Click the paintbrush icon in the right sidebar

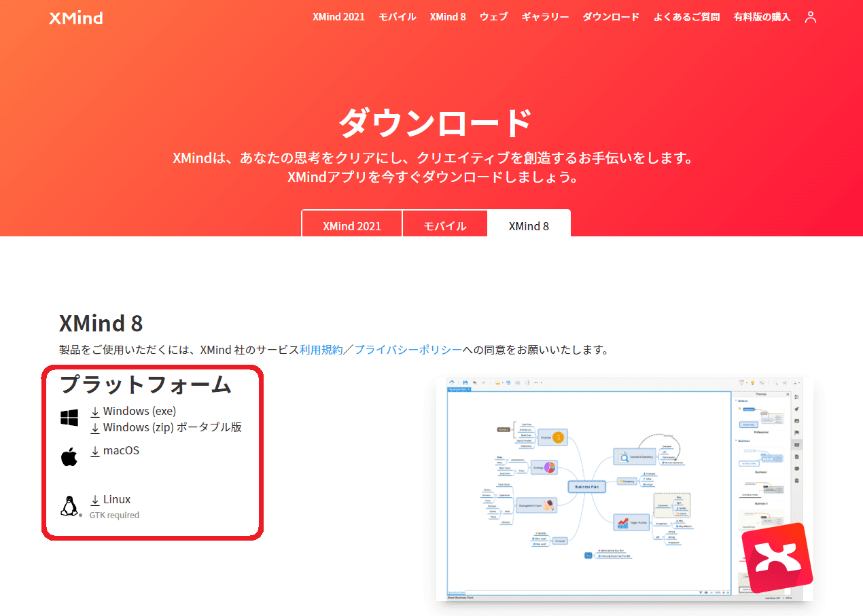(x=796, y=409)
